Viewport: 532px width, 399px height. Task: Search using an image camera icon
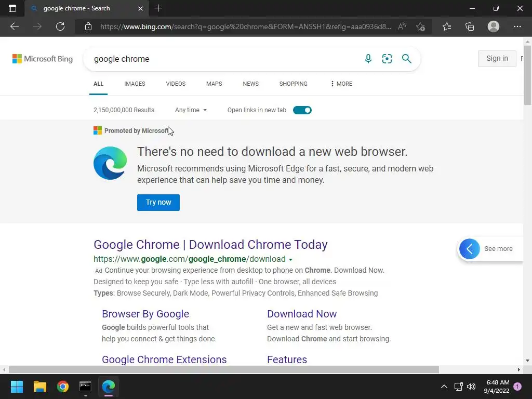(387, 59)
